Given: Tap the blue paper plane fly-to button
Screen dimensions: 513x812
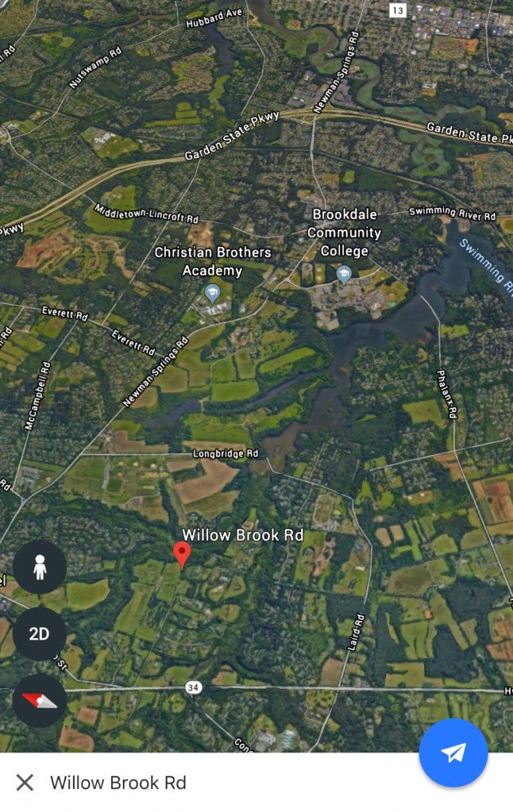Looking at the screenshot, I should tap(453, 752).
